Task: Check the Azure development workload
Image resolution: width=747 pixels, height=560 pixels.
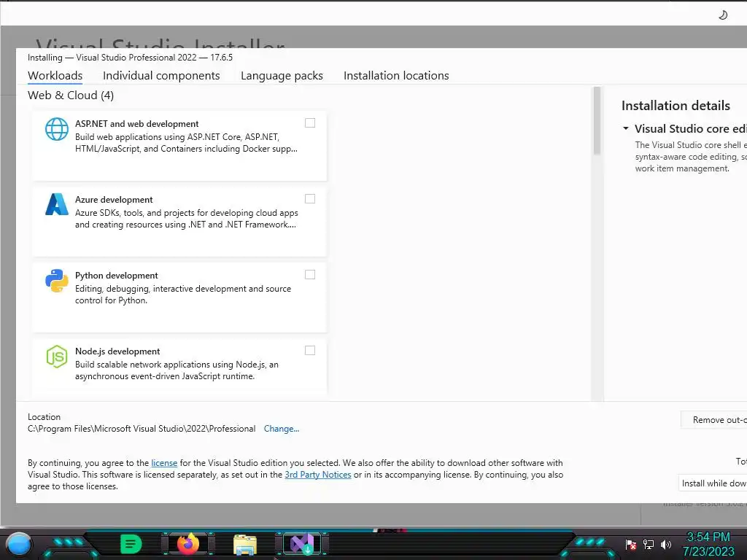Action: click(310, 198)
